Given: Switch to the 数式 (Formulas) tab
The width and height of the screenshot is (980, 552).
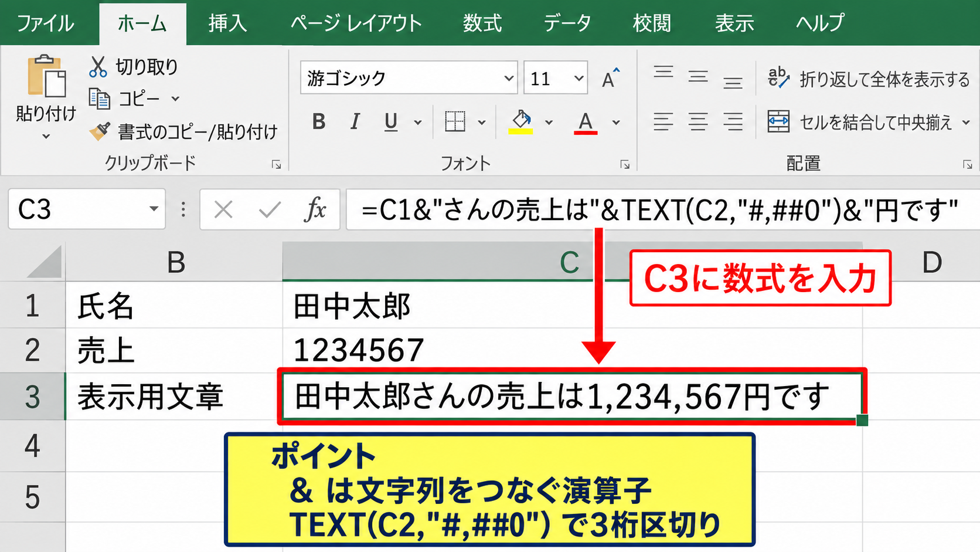Looking at the screenshot, I should (482, 23).
